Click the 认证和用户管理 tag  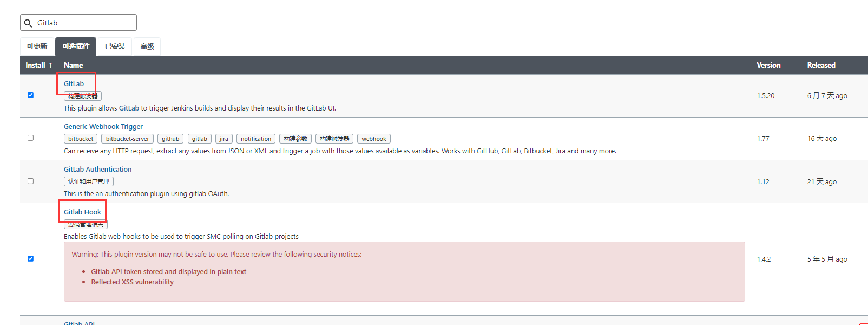89,181
